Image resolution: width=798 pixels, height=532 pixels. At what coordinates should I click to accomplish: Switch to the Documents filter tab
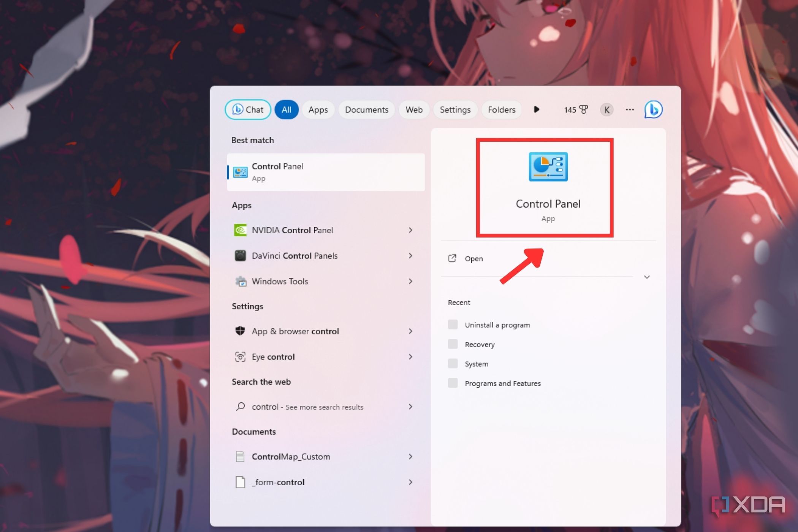point(366,109)
